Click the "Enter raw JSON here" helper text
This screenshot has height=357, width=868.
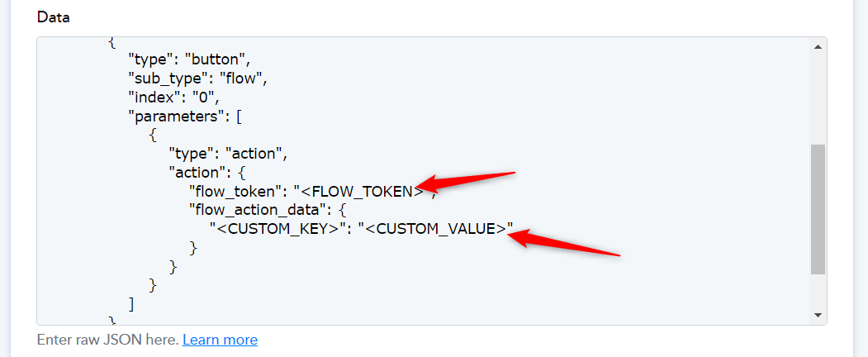[107, 340]
